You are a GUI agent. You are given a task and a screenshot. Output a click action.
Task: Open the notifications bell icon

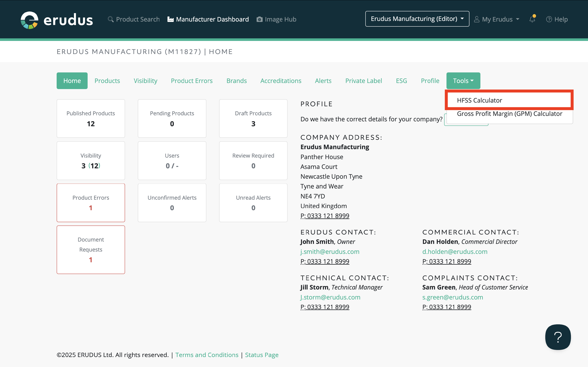click(532, 19)
